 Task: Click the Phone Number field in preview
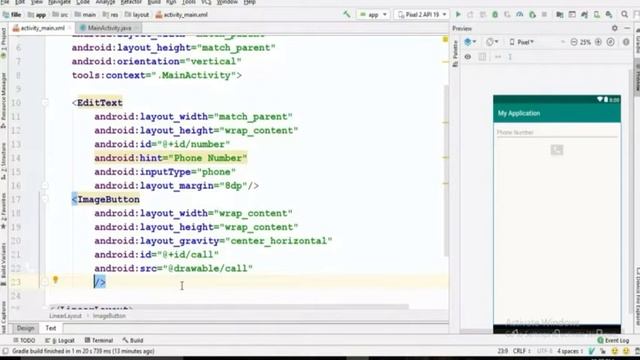tap(557, 133)
